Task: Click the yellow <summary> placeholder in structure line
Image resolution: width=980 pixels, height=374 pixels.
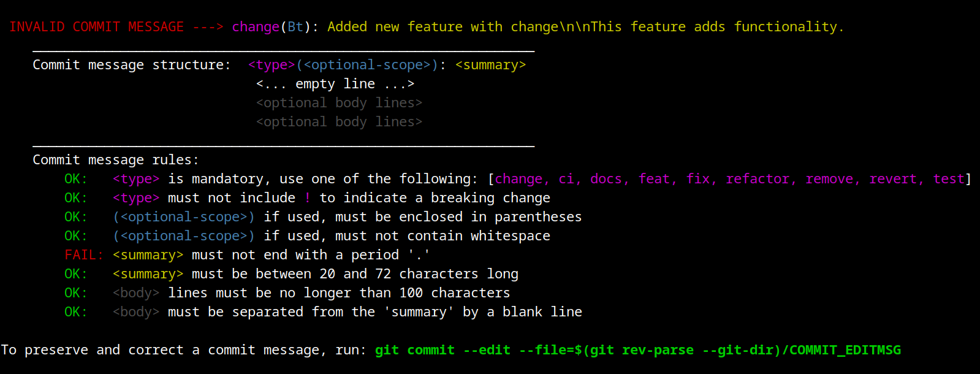Action: [490, 65]
